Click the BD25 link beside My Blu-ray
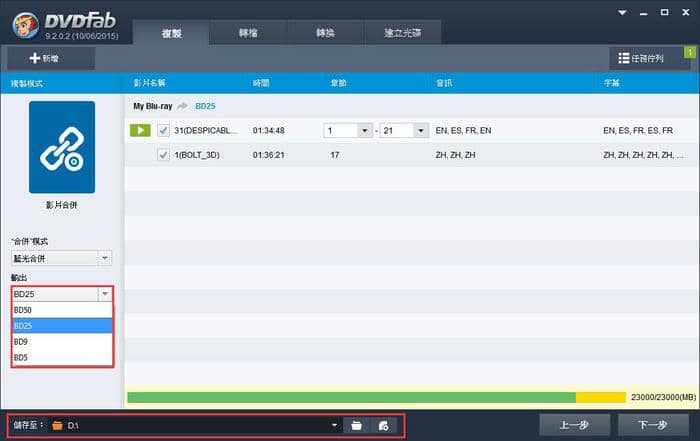This screenshot has height=441, width=700. click(205, 106)
